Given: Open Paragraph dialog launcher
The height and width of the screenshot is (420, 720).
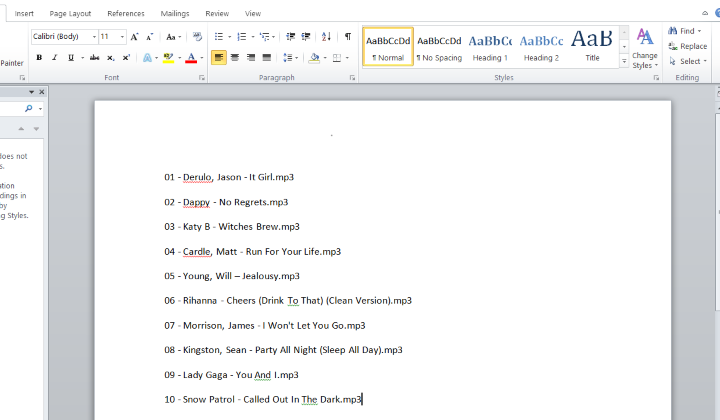Looking at the screenshot, I should [x=352, y=78].
